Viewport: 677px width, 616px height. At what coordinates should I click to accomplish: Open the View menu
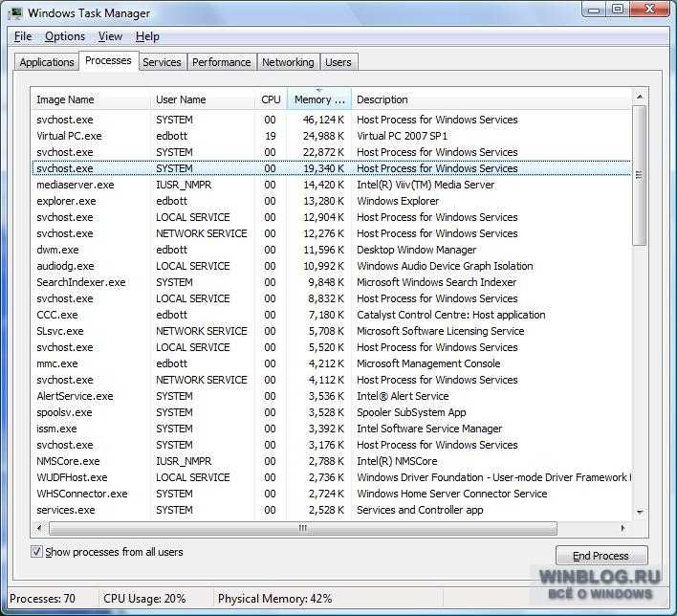[x=110, y=36]
